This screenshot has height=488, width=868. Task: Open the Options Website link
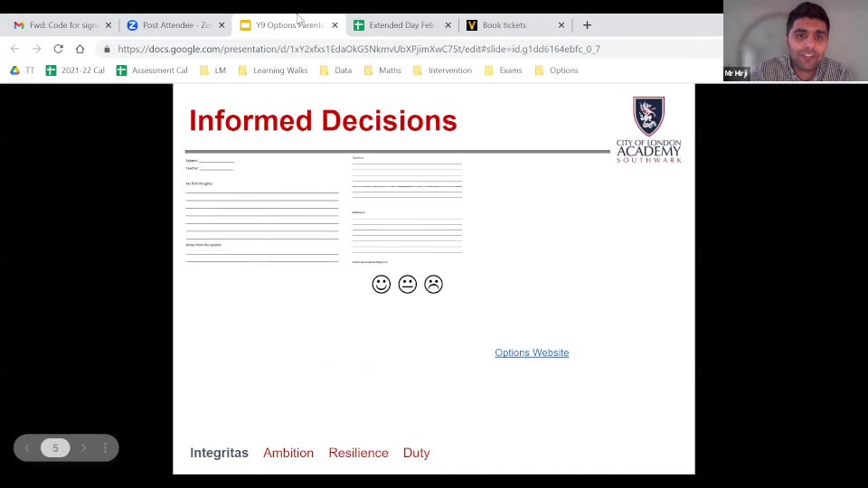[x=532, y=352]
